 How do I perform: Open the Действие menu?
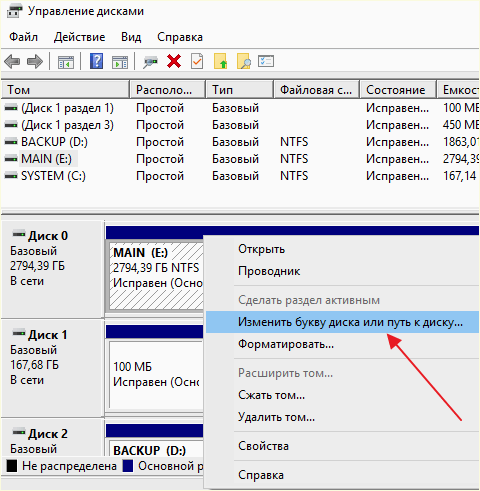pyautogui.click(x=80, y=37)
